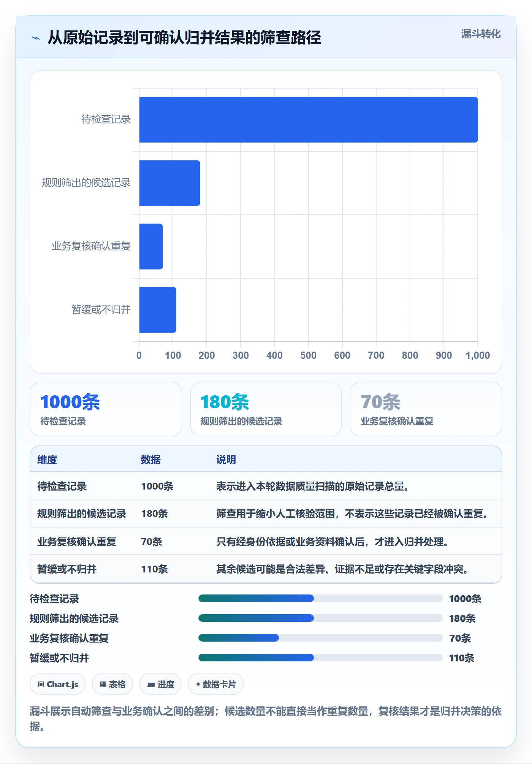
Task: Click the 暂缓或不归并 chart axis label
Action: coord(101,310)
